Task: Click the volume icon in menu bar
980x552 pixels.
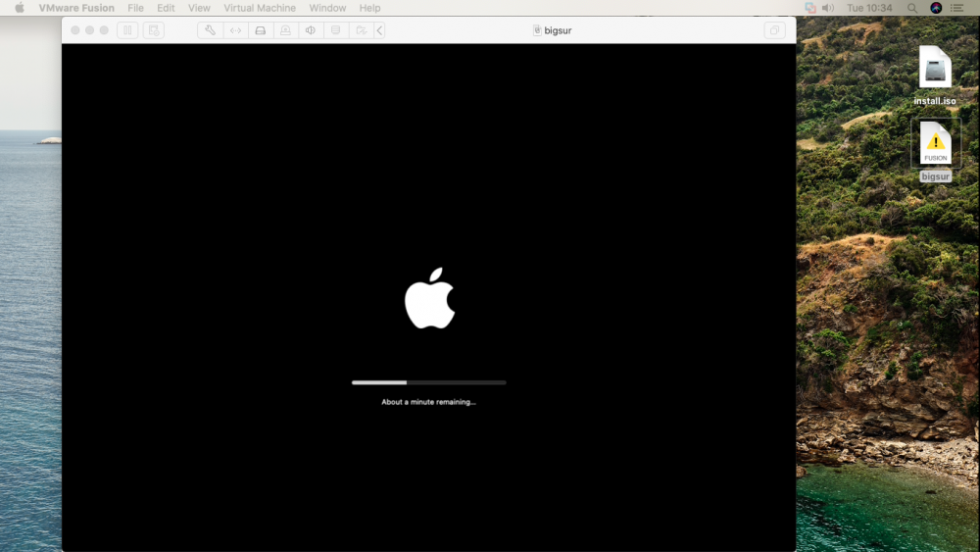Action: pos(828,8)
